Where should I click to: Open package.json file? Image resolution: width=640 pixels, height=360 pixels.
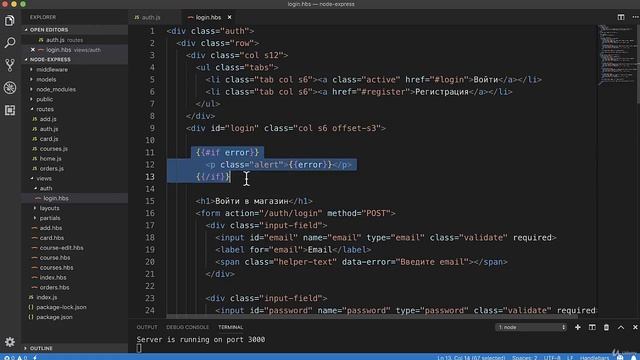click(x=54, y=317)
